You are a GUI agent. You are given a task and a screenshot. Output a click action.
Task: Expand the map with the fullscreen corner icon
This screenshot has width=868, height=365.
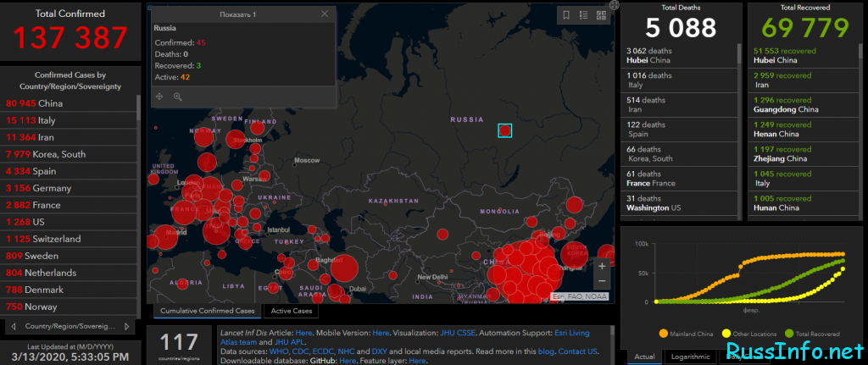[614, 5]
